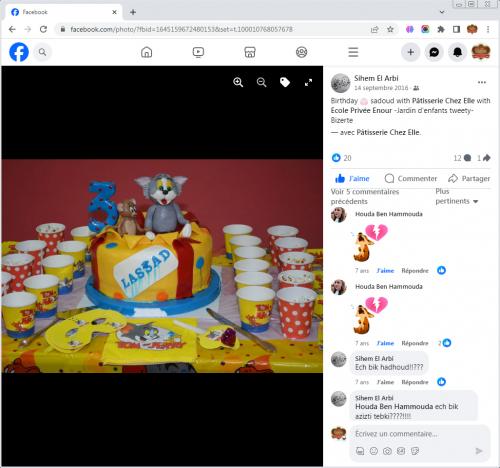Click the browser address bar URL
The height and width of the screenshot is (468, 500).
[181, 29]
